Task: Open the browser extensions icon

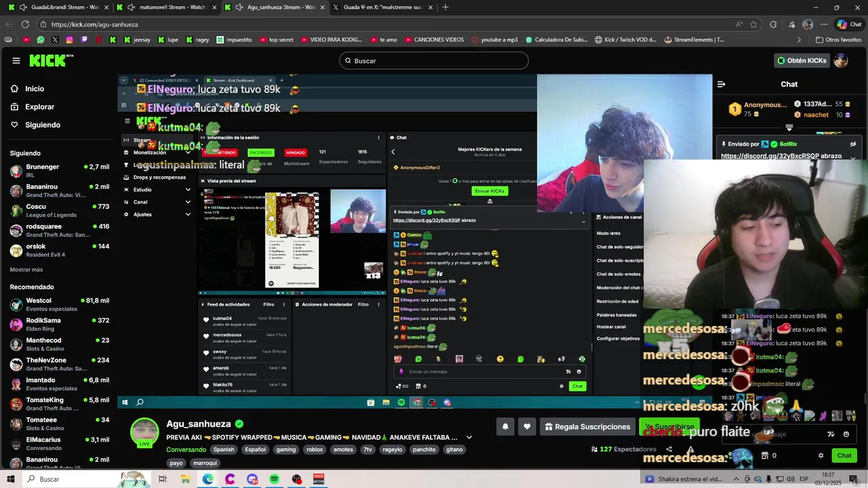Action: point(773,24)
